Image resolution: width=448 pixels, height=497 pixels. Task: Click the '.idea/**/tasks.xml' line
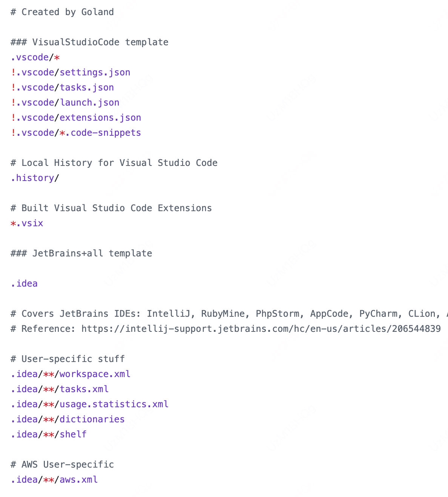(60, 389)
